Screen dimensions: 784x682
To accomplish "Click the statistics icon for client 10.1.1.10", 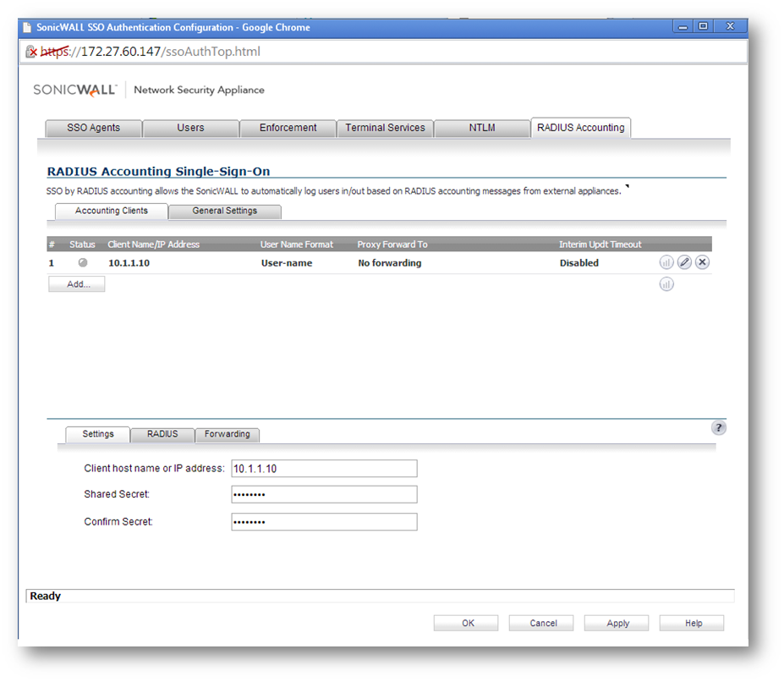I will [666, 262].
